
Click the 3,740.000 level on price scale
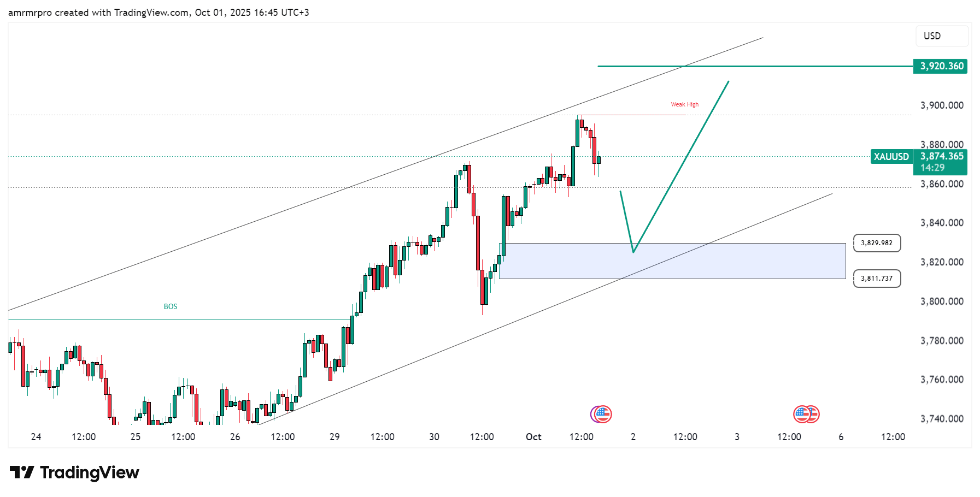942,419
